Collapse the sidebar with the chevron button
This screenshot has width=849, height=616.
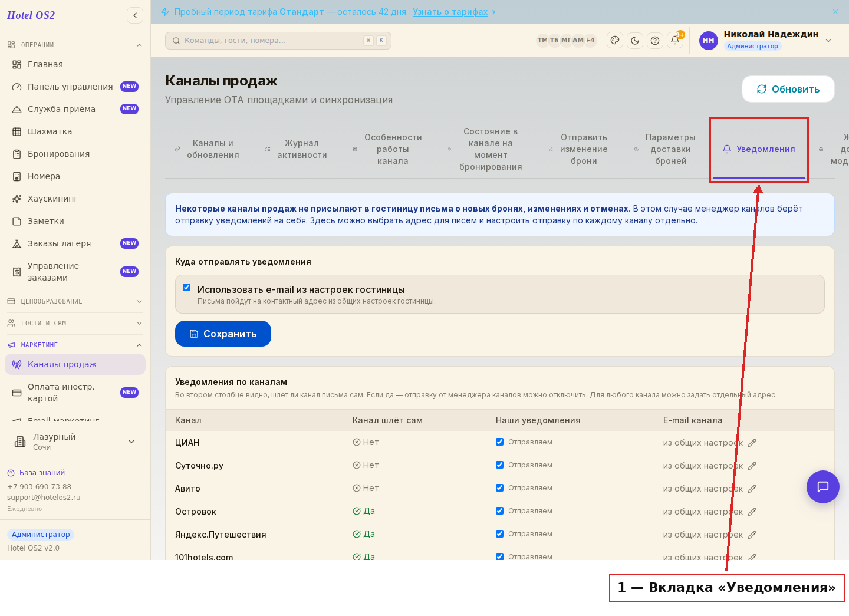click(135, 15)
